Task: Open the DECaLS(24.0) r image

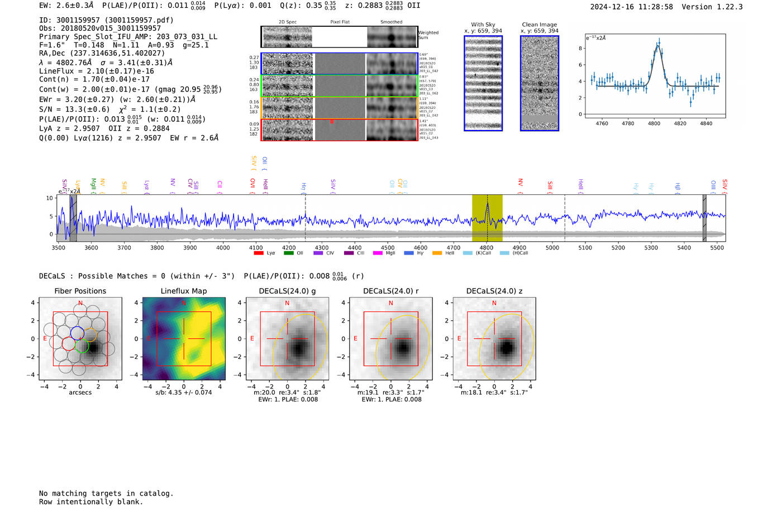Action: [390, 339]
